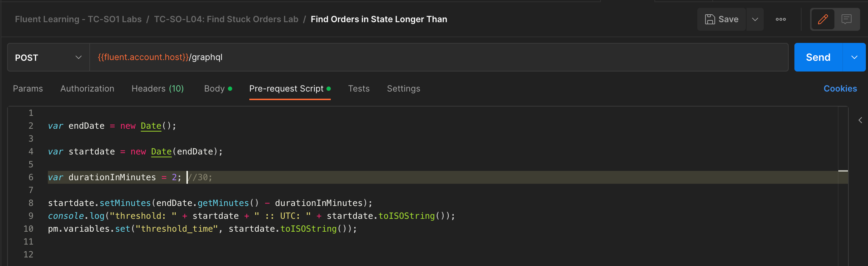The image size is (868, 266).
Task: Open TC-SO-L04 Find Stuck Orders Lab breadcrumb
Action: tap(226, 19)
